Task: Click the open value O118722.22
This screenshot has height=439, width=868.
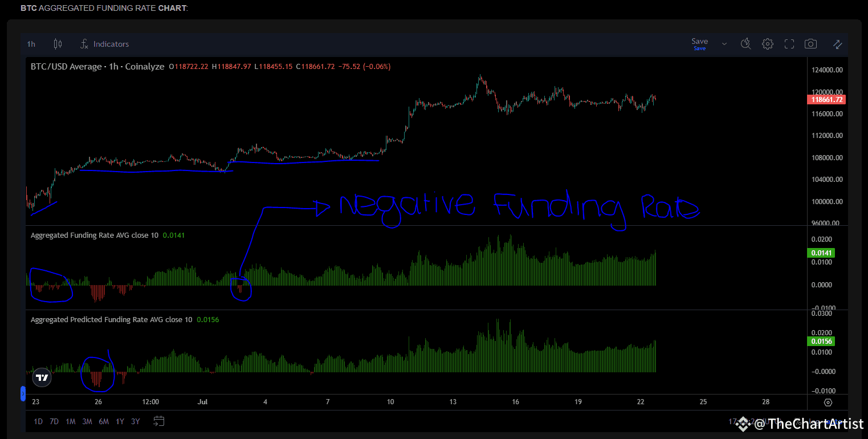Action: point(189,67)
